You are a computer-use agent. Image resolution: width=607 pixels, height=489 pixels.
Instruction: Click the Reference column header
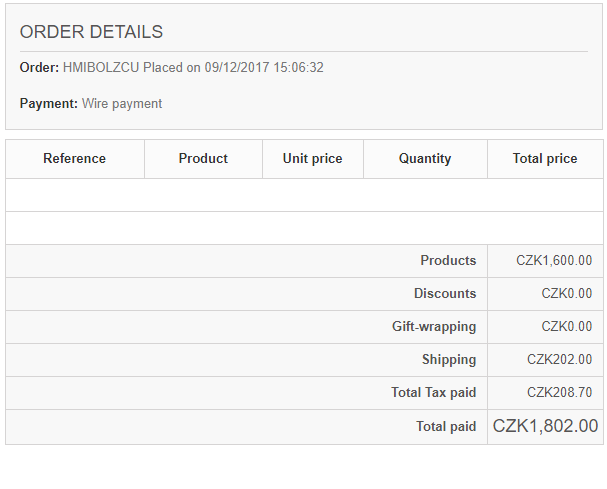pyautogui.click(x=74, y=158)
